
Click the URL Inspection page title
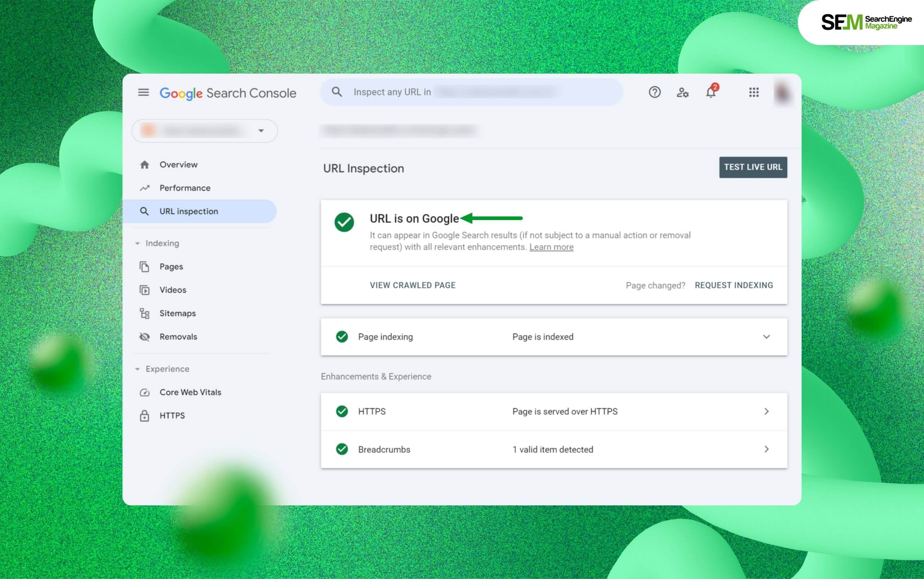coord(363,168)
